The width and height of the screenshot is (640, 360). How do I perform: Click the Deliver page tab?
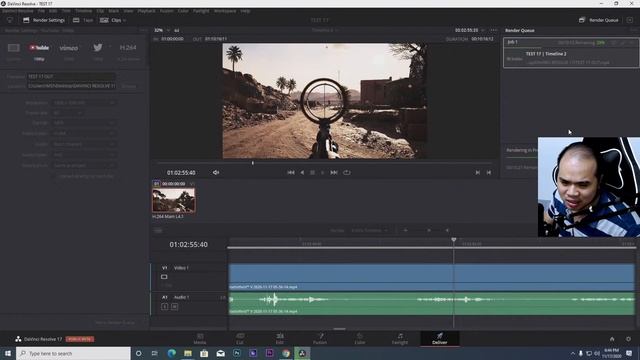click(440, 339)
